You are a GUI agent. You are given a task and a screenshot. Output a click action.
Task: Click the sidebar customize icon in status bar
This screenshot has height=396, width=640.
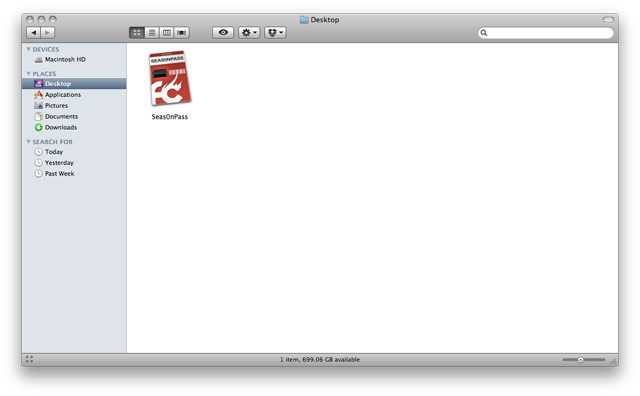(29, 359)
